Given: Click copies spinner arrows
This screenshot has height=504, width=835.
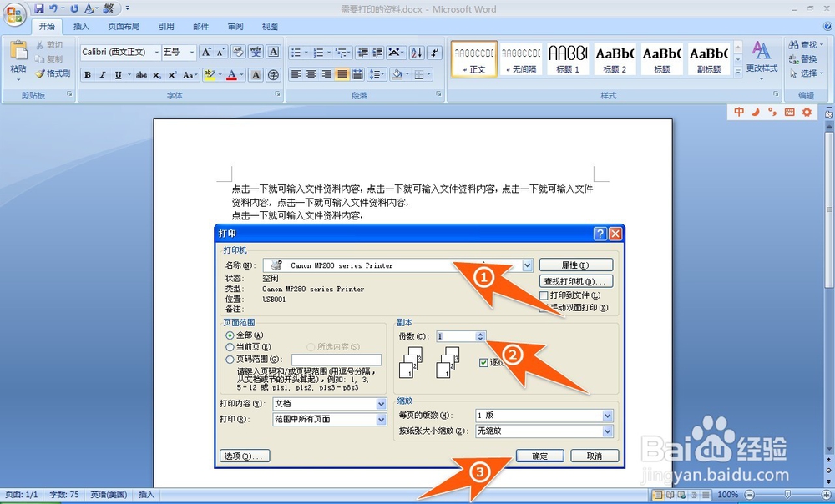Looking at the screenshot, I should tap(480, 336).
